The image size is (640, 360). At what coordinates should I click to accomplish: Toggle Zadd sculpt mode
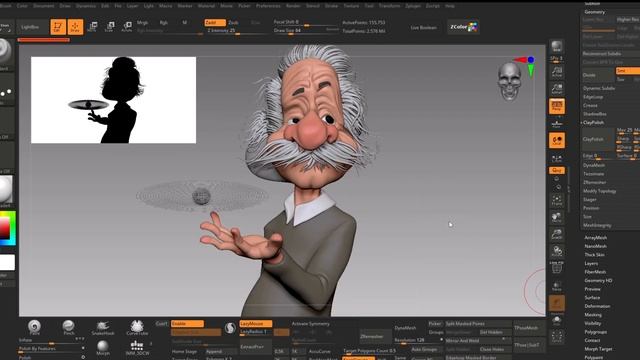point(215,22)
